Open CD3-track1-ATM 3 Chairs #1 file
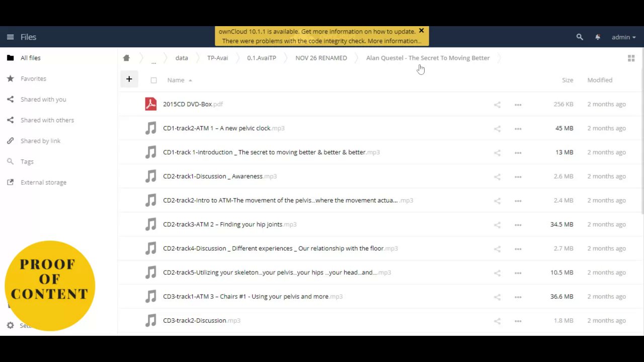 tap(253, 296)
